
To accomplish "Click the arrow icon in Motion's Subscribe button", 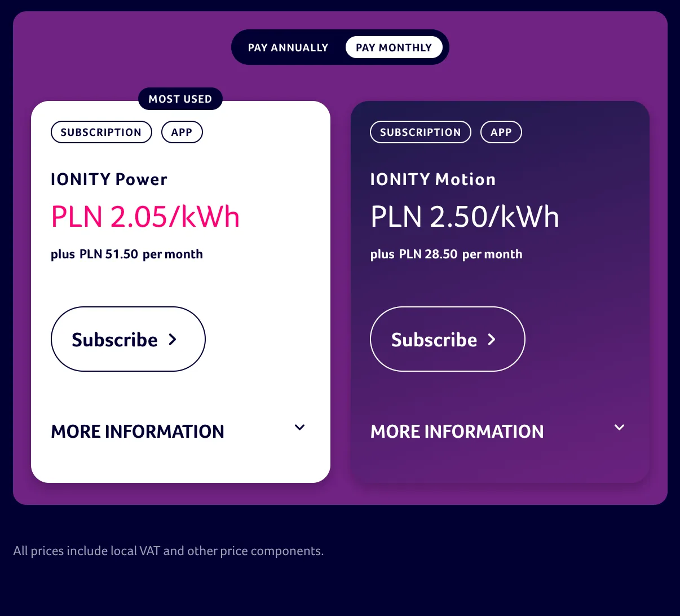I will pyautogui.click(x=492, y=339).
